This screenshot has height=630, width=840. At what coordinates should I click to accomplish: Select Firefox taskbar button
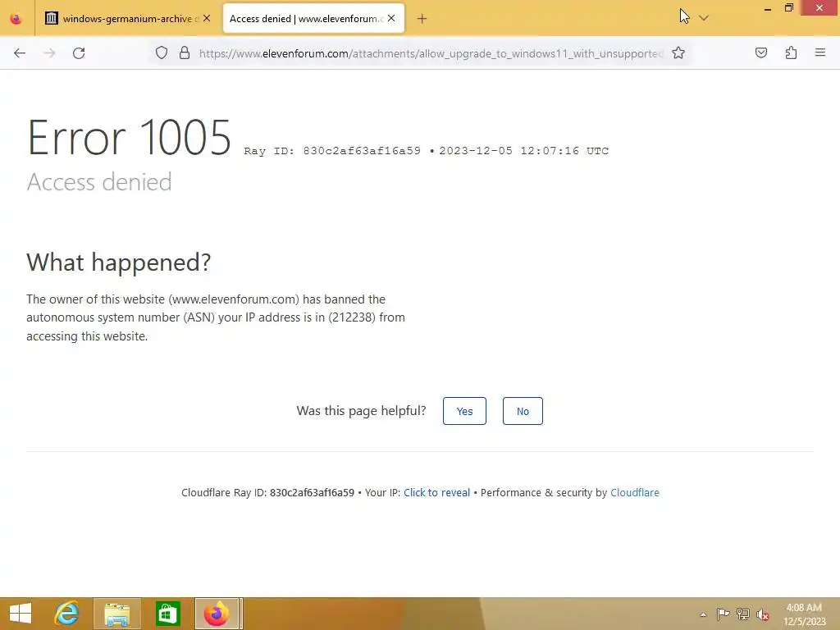coord(217,614)
